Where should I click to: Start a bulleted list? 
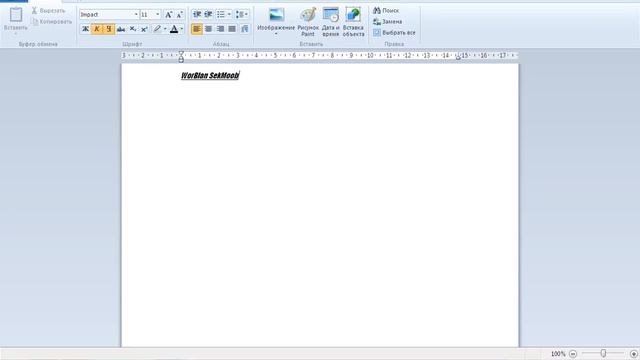[220, 15]
